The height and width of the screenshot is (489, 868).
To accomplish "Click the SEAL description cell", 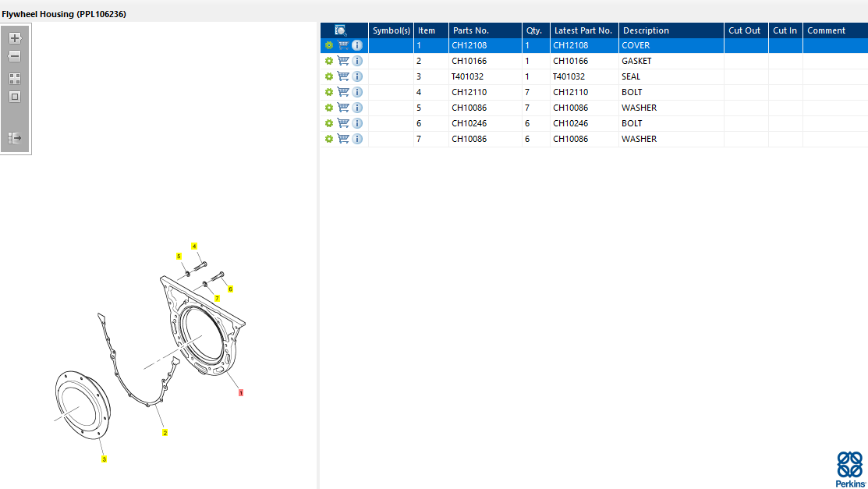I will coord(671,76).
